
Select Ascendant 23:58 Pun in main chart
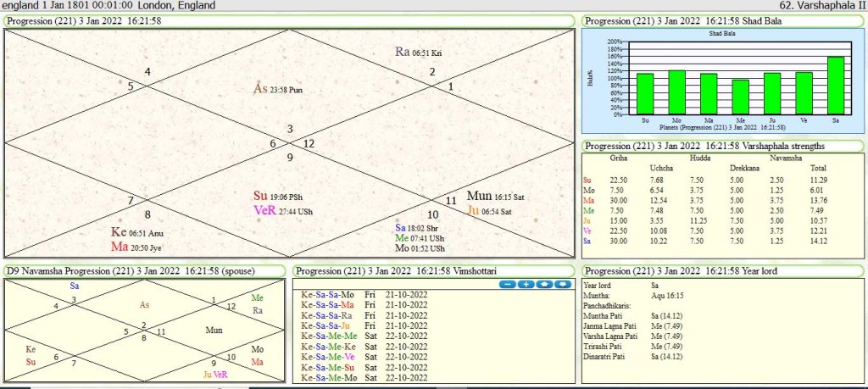click(278, 89)
